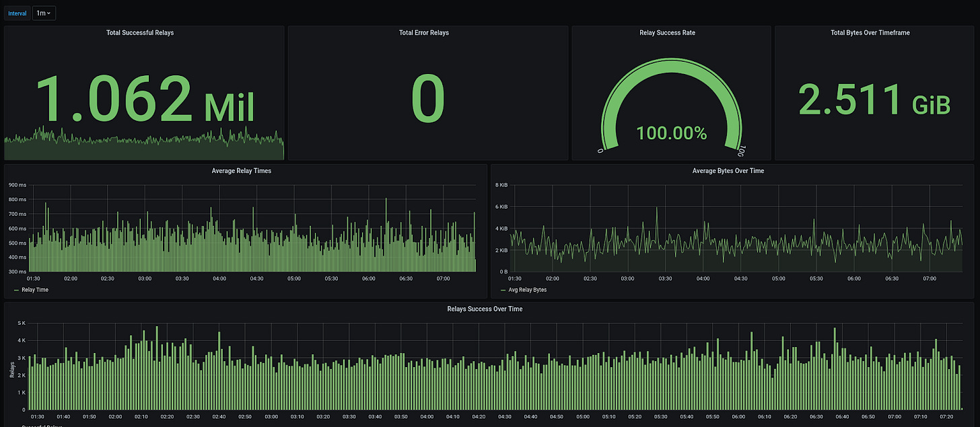Click the 04:00 label in Average Relay Times chart
The image size is (980, 427).
219,278
